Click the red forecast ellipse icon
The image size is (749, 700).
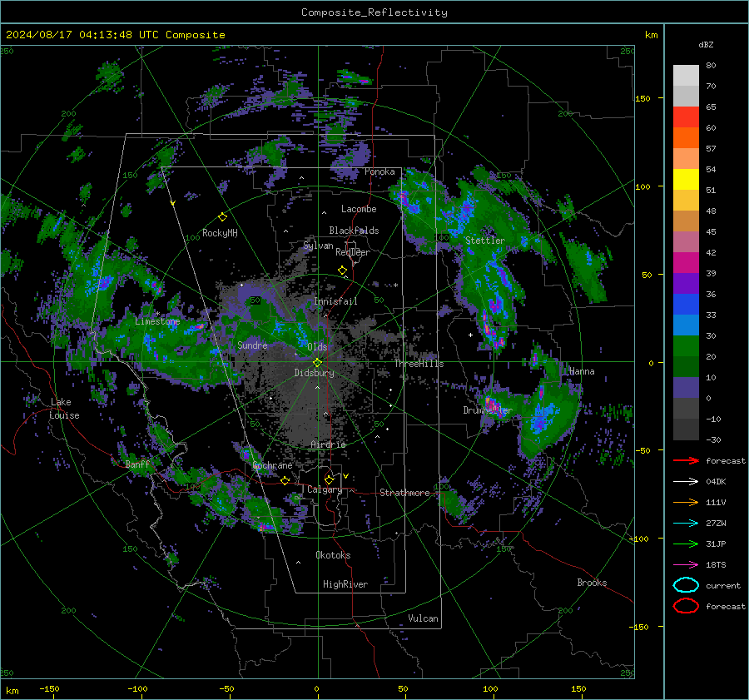[686, 606]
